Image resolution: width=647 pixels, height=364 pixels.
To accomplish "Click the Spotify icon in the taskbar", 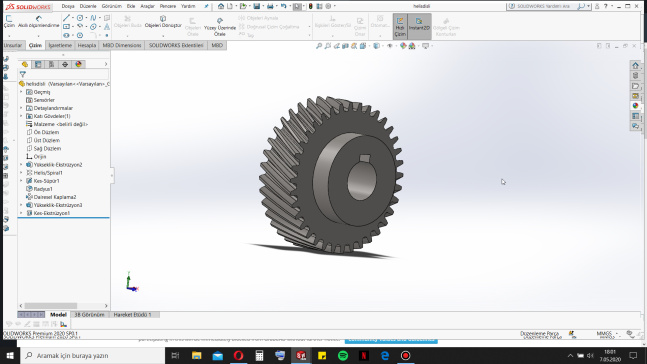I will 343,355.
